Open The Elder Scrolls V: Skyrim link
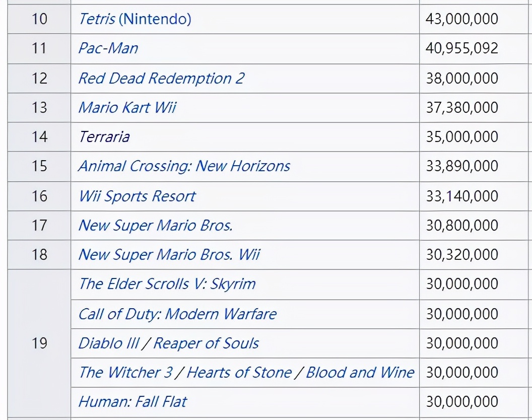The image size is (532, 420). (x=167, y=284)
